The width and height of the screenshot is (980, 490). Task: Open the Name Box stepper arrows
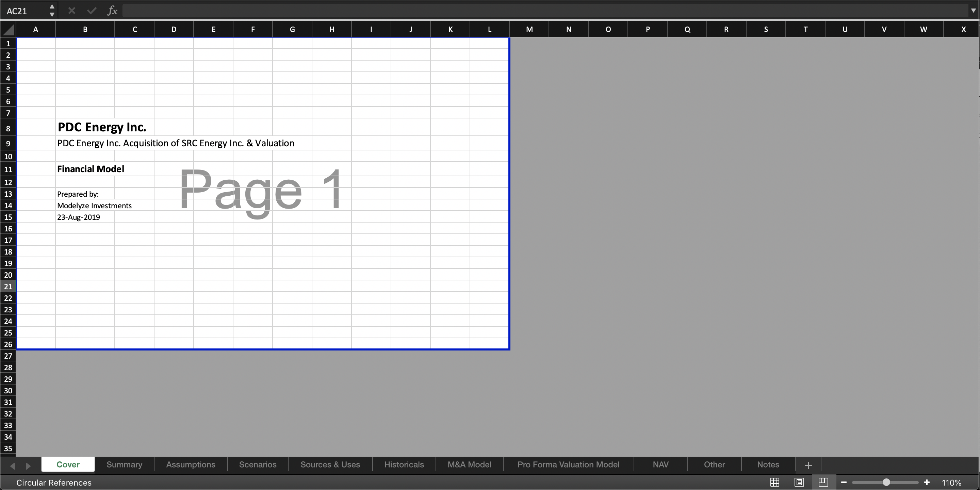[x=52, y=11]
